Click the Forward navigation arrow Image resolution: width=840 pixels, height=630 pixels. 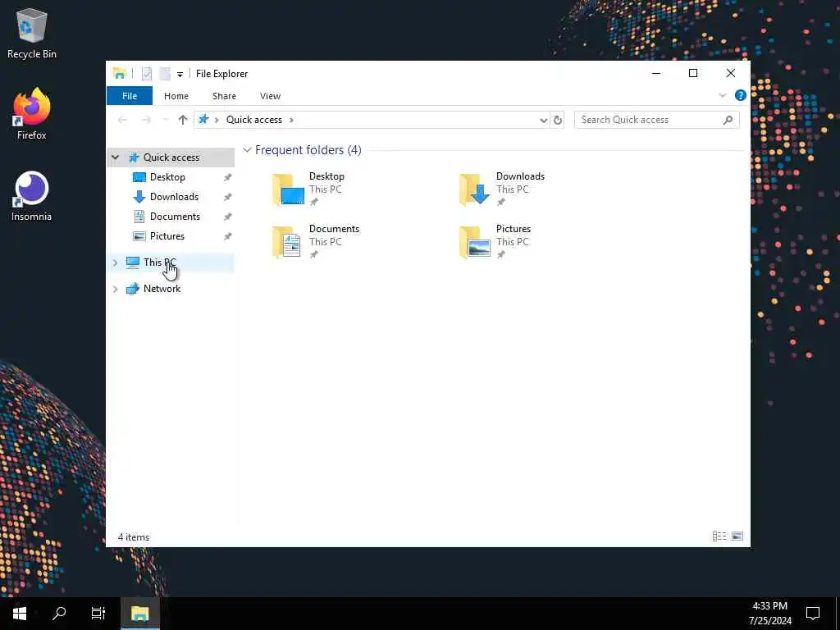pos(146,120)
